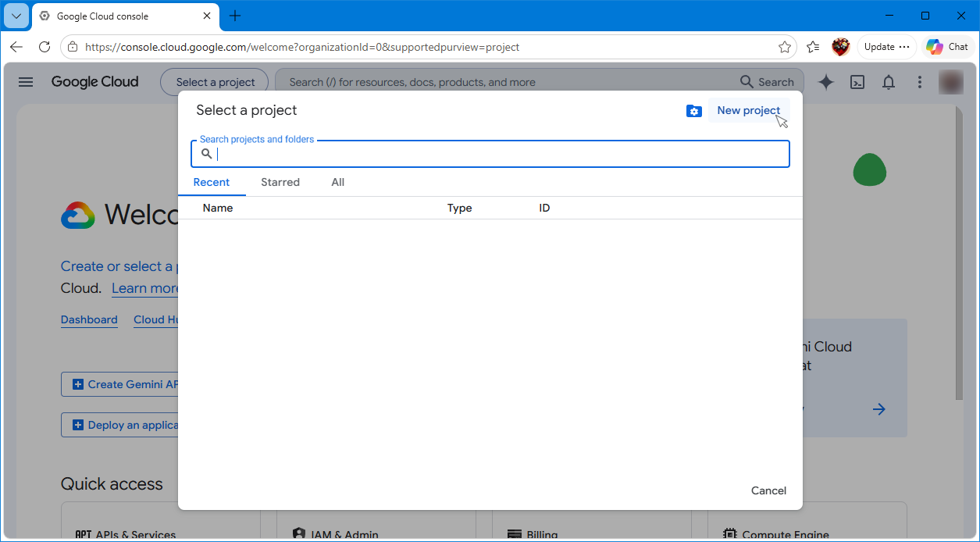Reload the page
Viewport: 980px width, 542px height.
coord(45,47)
